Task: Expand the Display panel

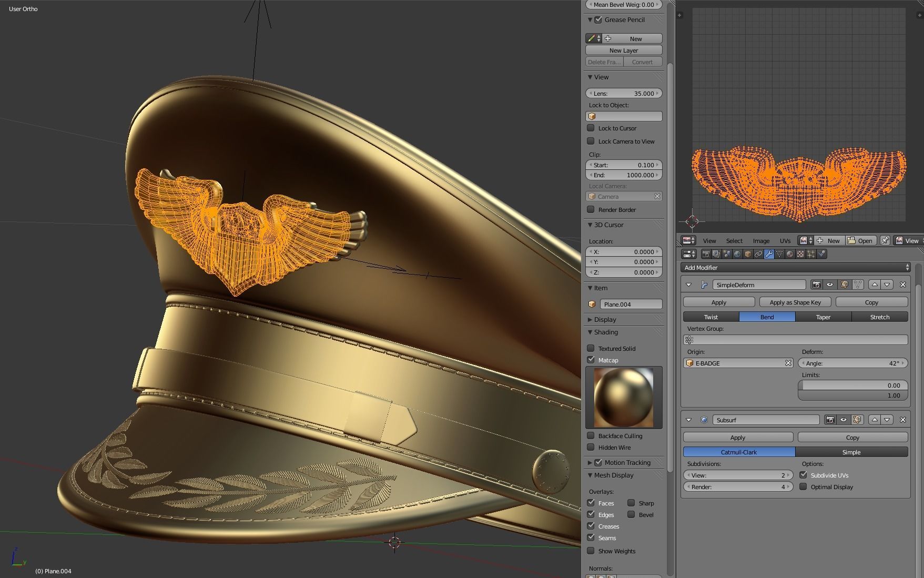Action: point(590,319)
